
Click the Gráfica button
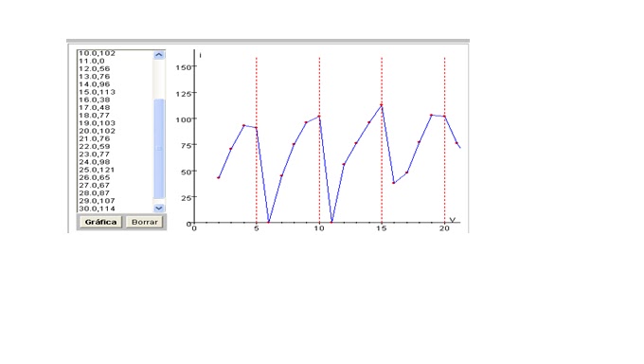click(100, 222)
